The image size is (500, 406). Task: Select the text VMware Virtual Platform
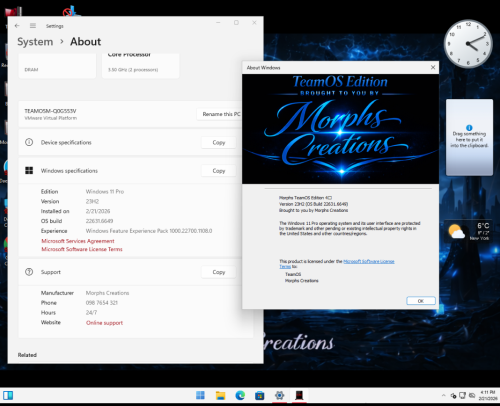pyautogui.click(x=51, y=118)
